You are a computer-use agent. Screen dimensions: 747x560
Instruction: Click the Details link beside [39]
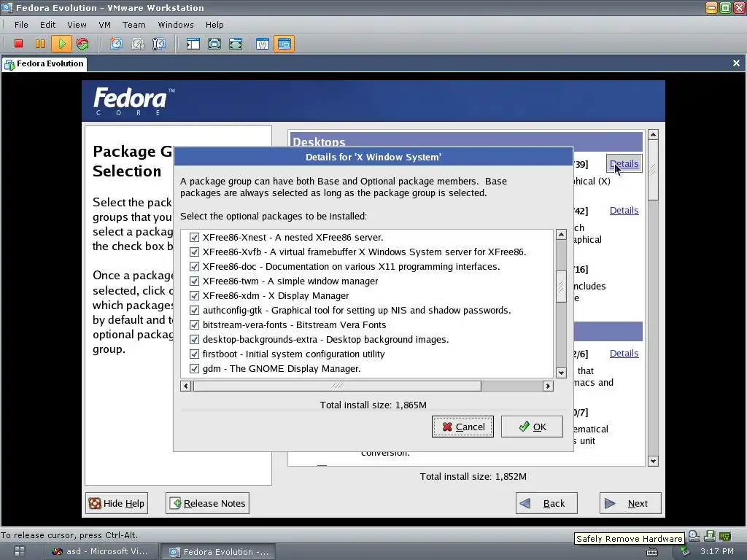[624, 164]
